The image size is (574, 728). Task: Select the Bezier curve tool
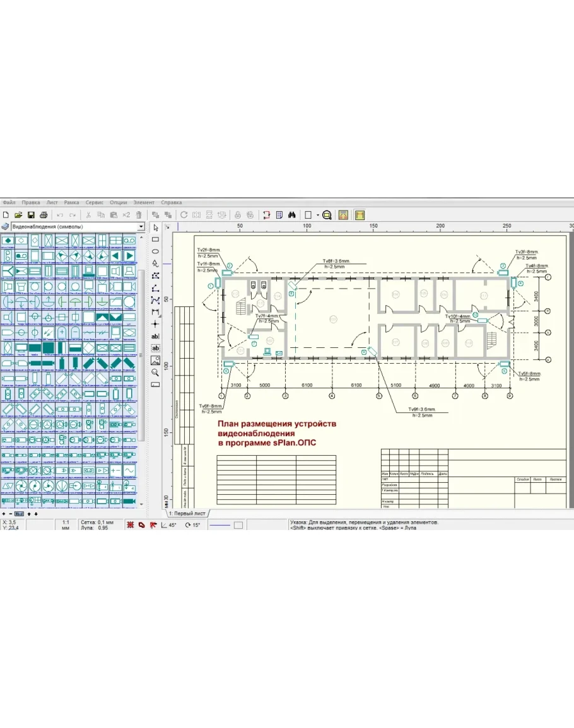(x=155, y=300)
